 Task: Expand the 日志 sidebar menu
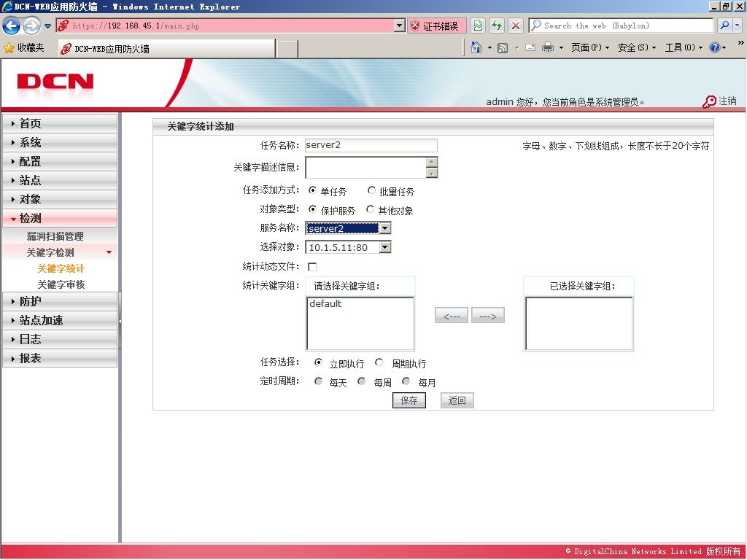[x=60, y=340]
